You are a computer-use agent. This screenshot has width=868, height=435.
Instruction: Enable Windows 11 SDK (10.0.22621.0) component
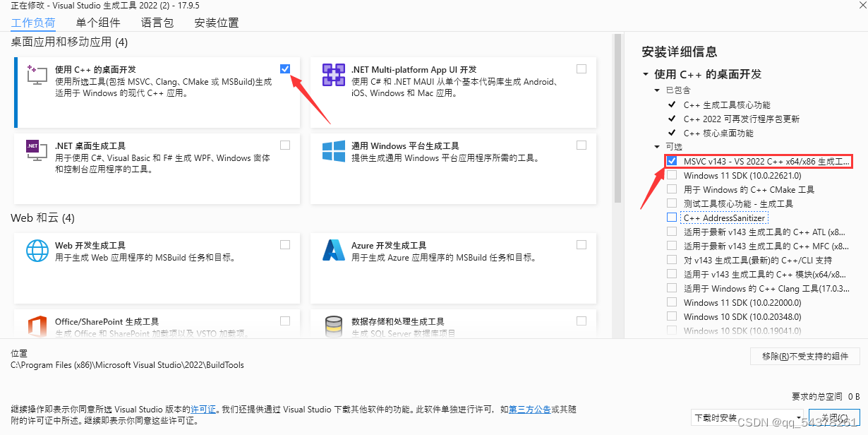(x=672, y=175)
